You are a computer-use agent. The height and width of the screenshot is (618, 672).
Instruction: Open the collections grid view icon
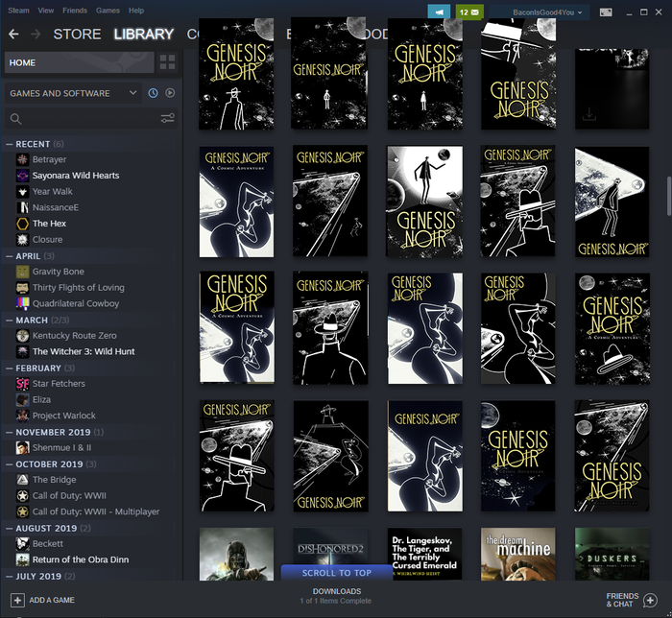[168, 62]
